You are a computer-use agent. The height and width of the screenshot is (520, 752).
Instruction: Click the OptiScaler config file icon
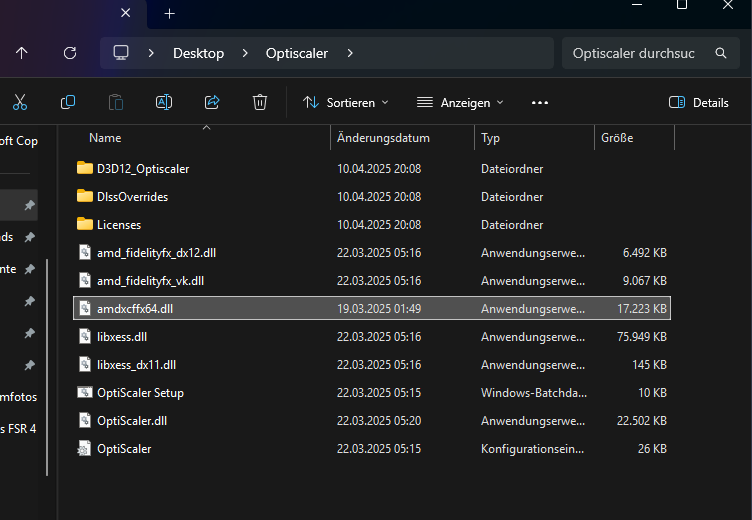point(84,449)
